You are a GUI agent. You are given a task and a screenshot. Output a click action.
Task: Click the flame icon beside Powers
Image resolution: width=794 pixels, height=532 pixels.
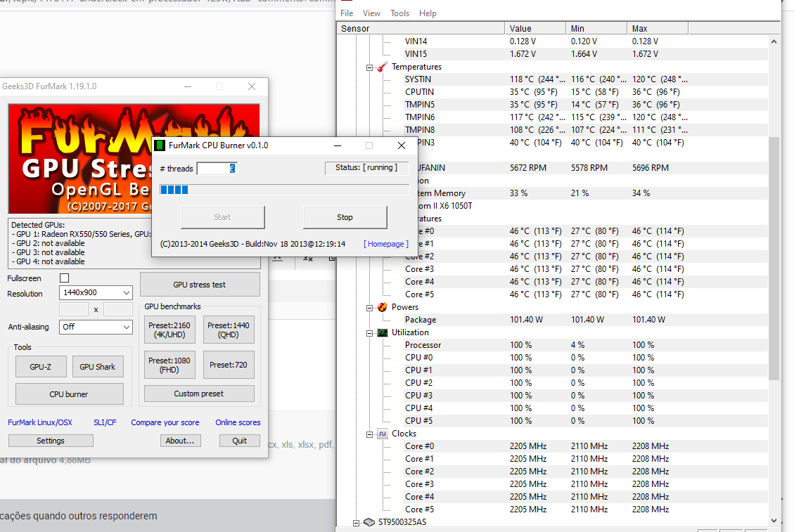(x=383, y=307)
